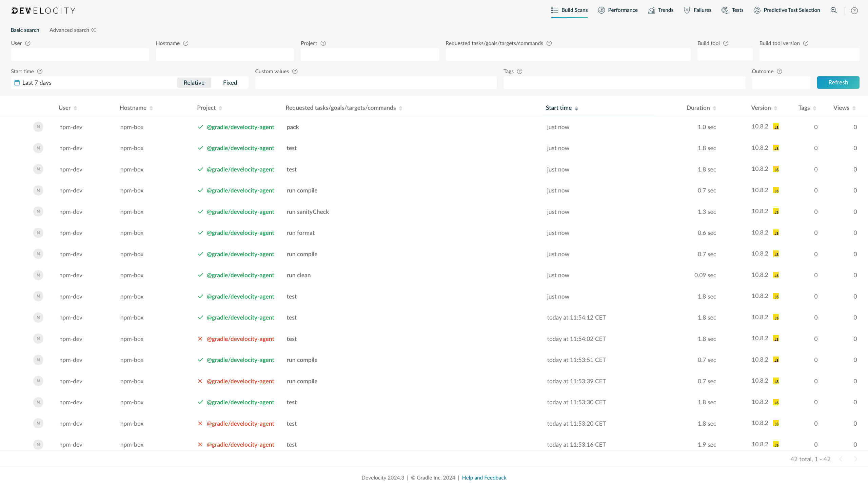Open Help and Feedback link

tap(484, 477)
